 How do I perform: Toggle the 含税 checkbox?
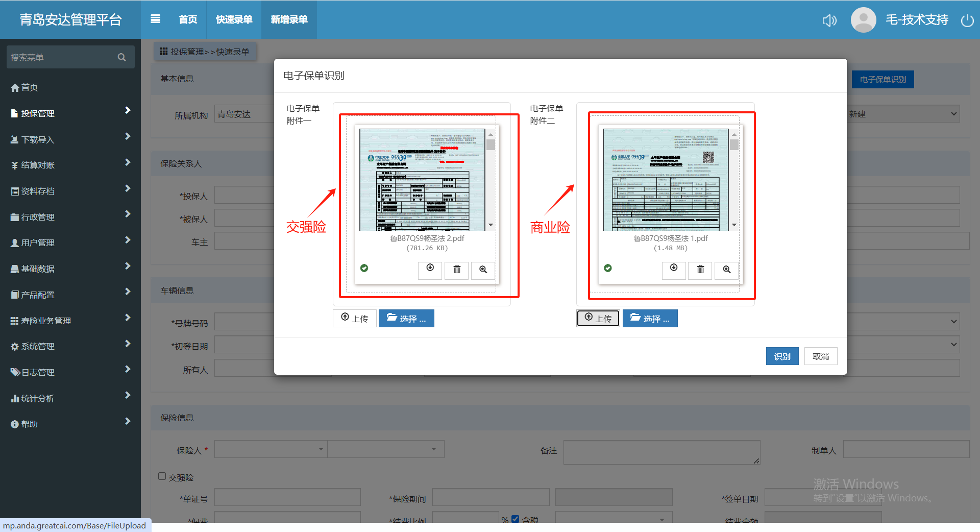pos(516,519)
